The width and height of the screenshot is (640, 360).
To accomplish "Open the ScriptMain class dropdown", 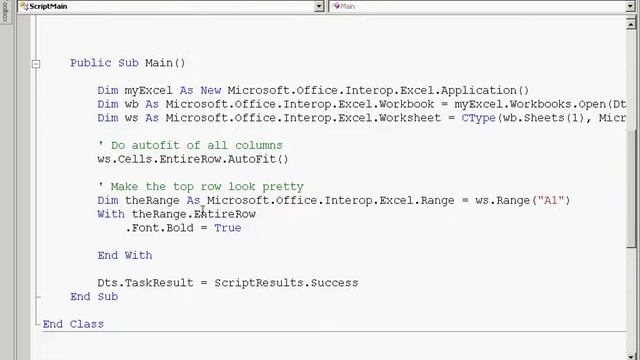I will click(319, 6).
